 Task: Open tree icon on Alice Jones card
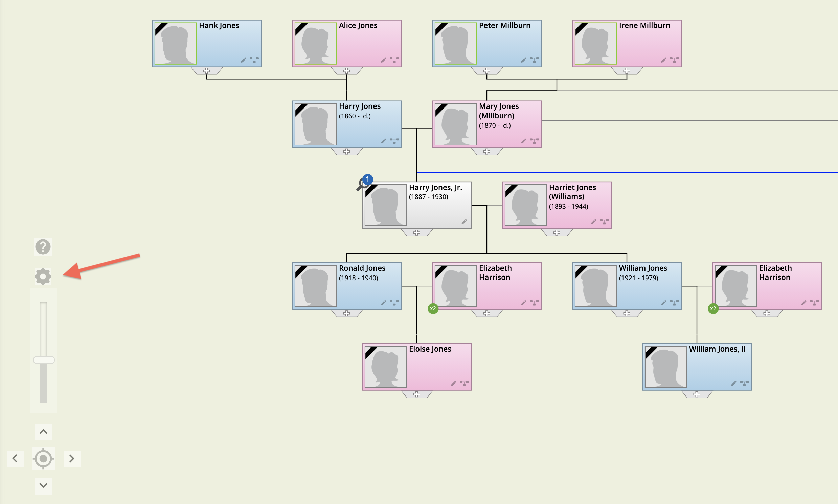394,60
